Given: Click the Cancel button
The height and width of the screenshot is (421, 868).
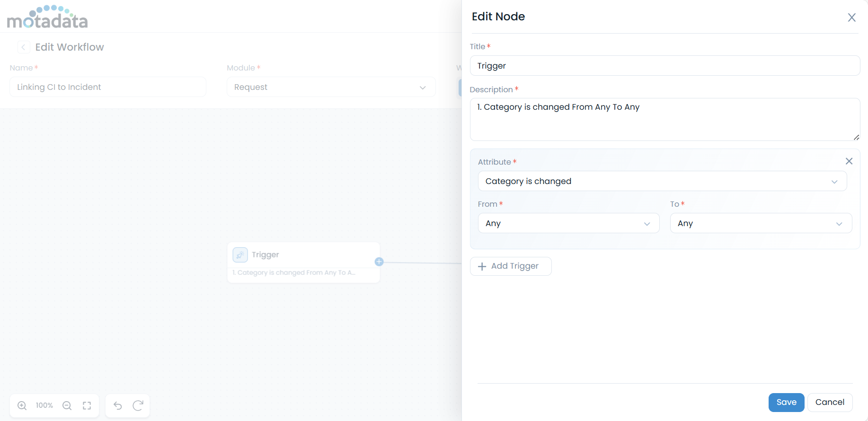Looking at the screenshot, I should coord(830,402).
